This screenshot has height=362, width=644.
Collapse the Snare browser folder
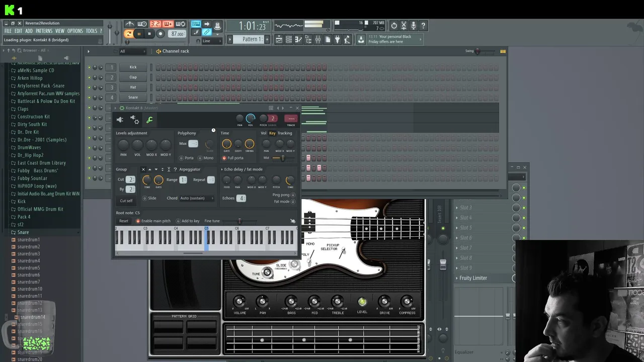coord(23,232)
